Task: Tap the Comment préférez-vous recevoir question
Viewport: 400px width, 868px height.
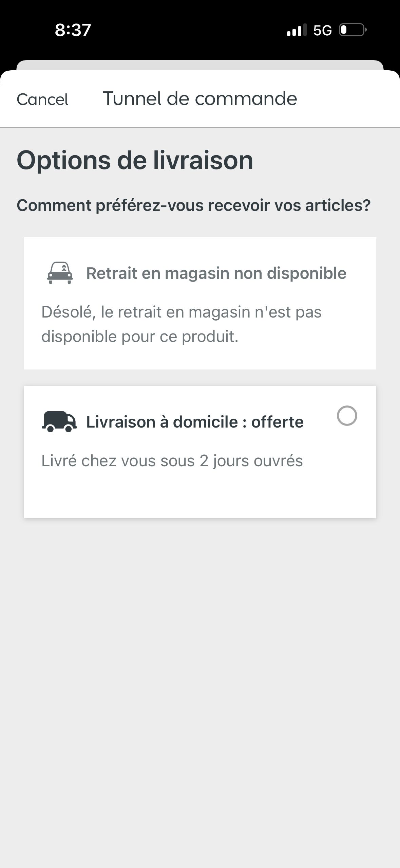Action: pos(194,205)
